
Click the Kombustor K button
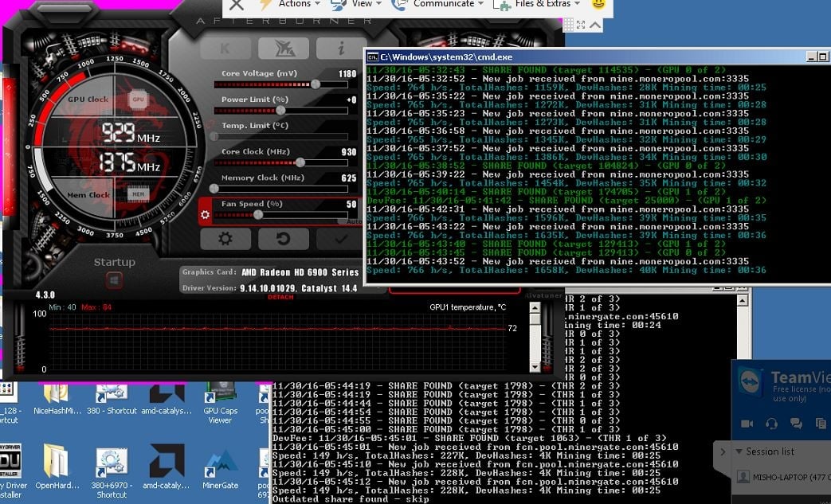click(x=225, y=49)
